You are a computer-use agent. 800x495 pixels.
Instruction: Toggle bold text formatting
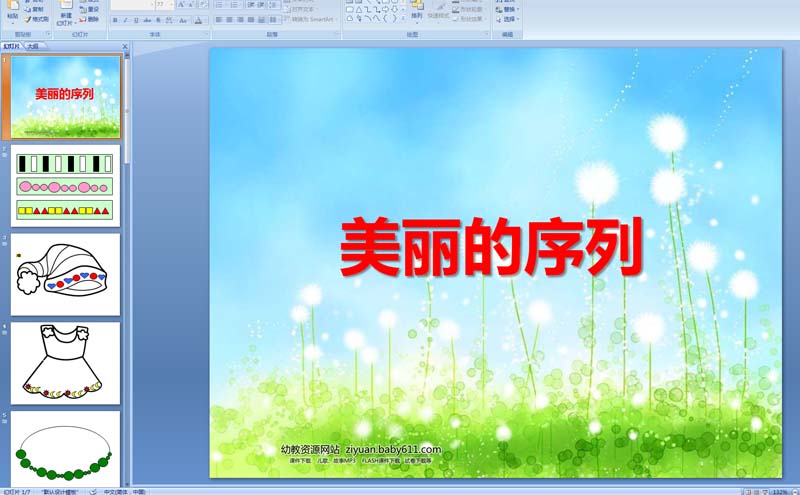pyautogui.click(x=113, y=19)
